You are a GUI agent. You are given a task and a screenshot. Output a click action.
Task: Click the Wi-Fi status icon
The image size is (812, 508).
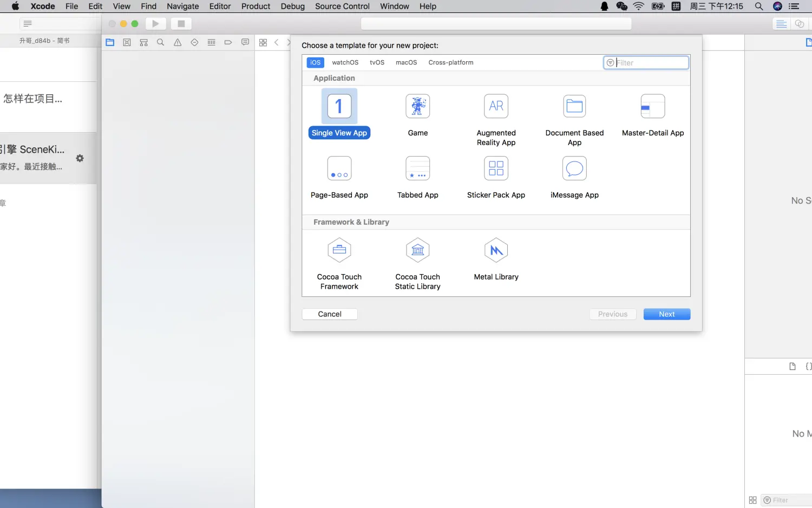point(639,6)
